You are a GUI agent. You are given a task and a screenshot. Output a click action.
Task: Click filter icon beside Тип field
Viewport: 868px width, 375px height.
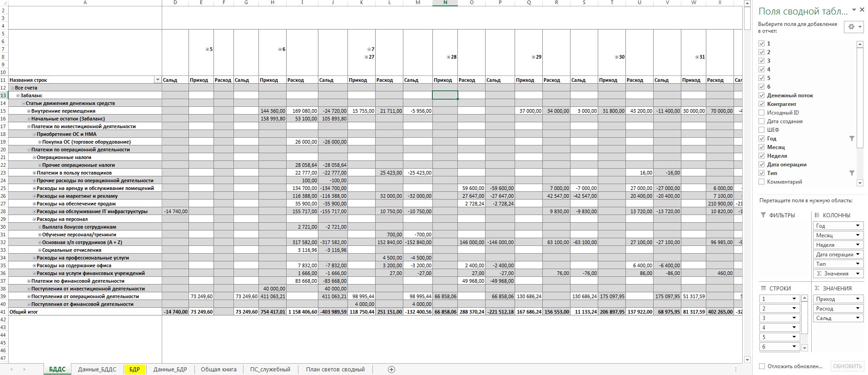pos(852,173)
